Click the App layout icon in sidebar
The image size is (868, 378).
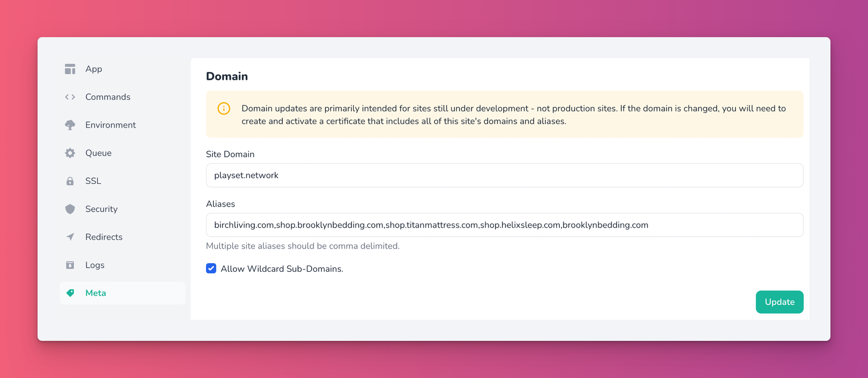pos(70,69)
